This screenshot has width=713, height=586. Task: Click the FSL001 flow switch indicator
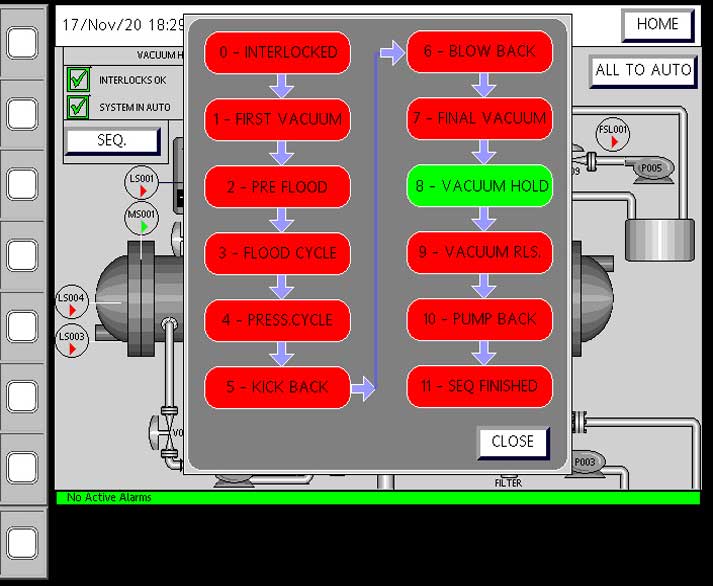pos(613,135)
